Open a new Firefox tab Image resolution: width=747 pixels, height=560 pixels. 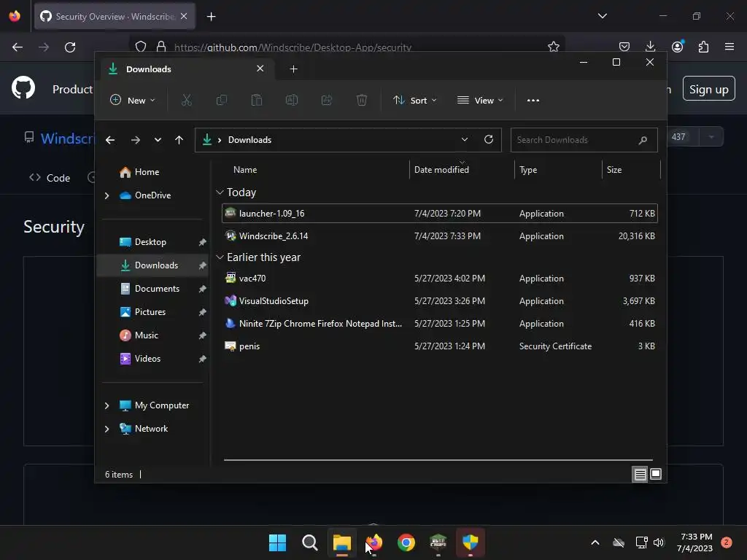pos(211,17)
